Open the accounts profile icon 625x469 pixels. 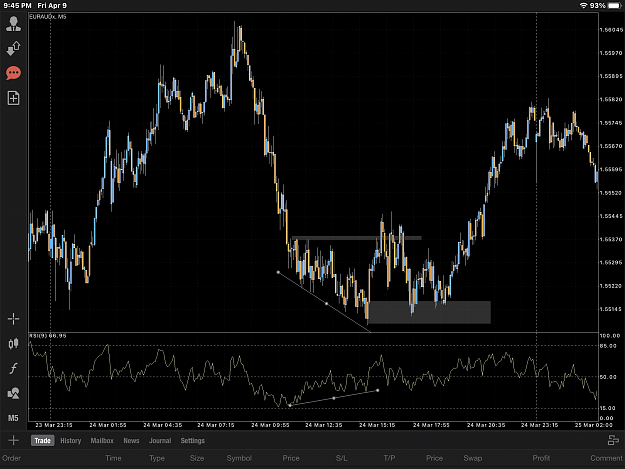pos(13,24)
